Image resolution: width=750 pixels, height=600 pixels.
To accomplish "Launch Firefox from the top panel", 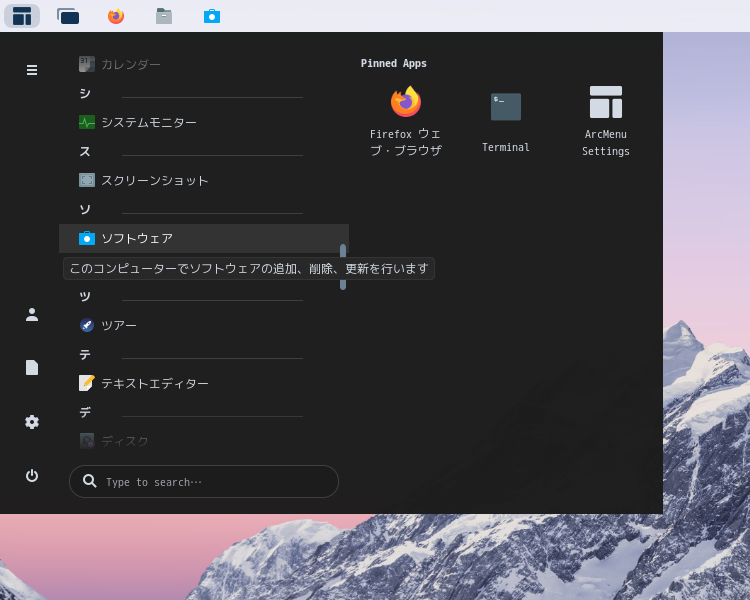I will (116, 16).
